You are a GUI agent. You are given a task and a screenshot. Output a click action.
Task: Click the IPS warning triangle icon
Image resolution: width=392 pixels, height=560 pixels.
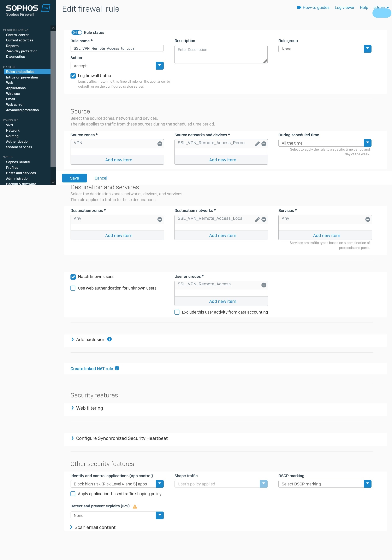click(x=135, y=506)
